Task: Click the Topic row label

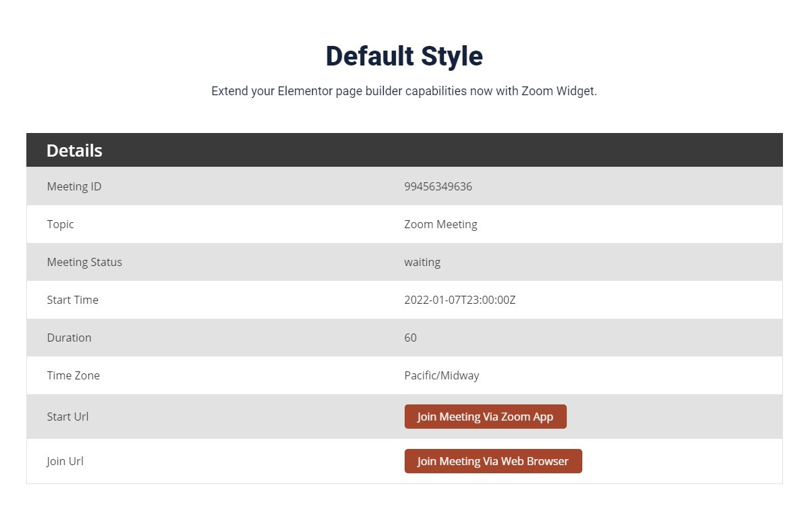Action: [61, 224]
